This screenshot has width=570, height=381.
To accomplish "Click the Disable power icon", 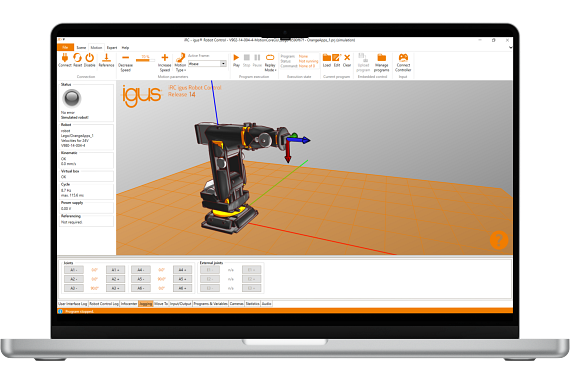I will point(89,57).
